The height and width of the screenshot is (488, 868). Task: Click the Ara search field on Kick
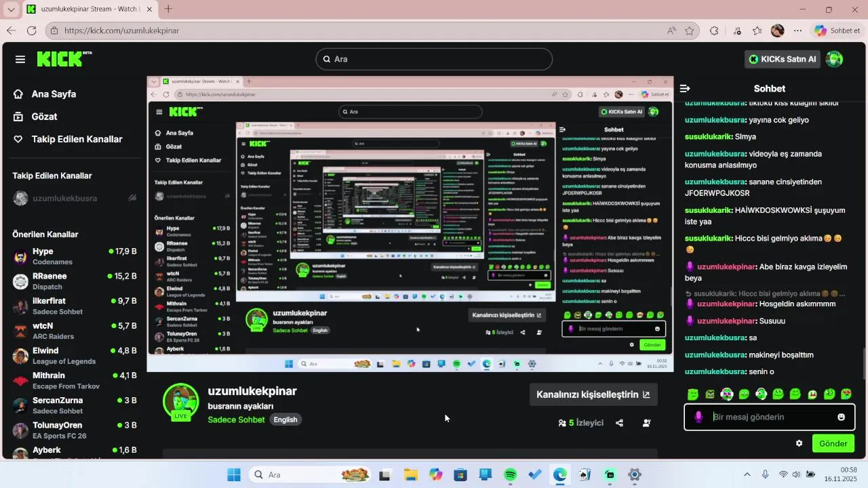[x=434, y=59]
